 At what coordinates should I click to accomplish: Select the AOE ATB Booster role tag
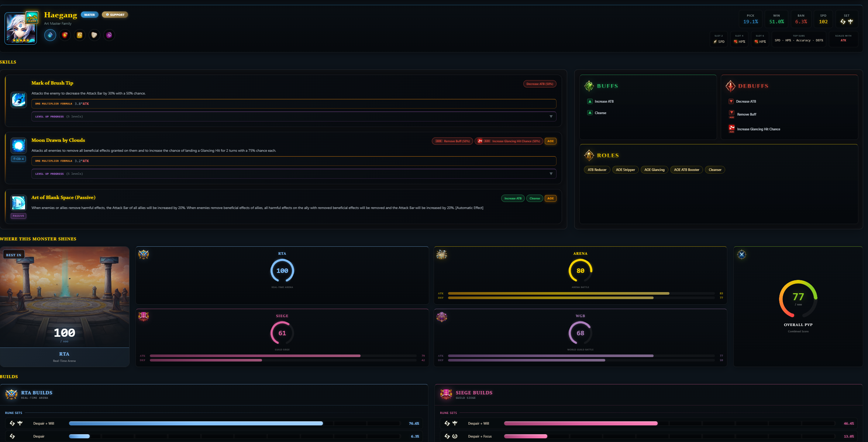pos(686,170)
